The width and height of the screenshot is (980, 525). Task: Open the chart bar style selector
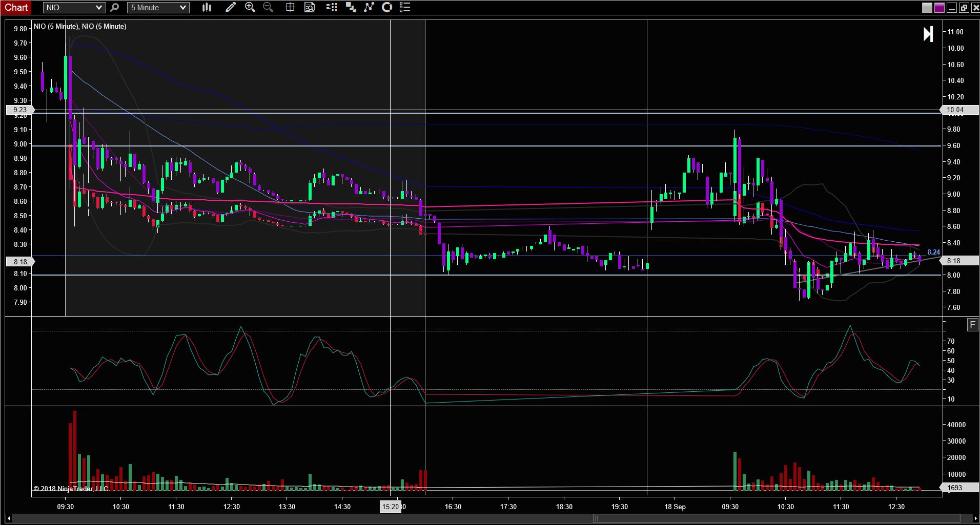coord(207,8)
